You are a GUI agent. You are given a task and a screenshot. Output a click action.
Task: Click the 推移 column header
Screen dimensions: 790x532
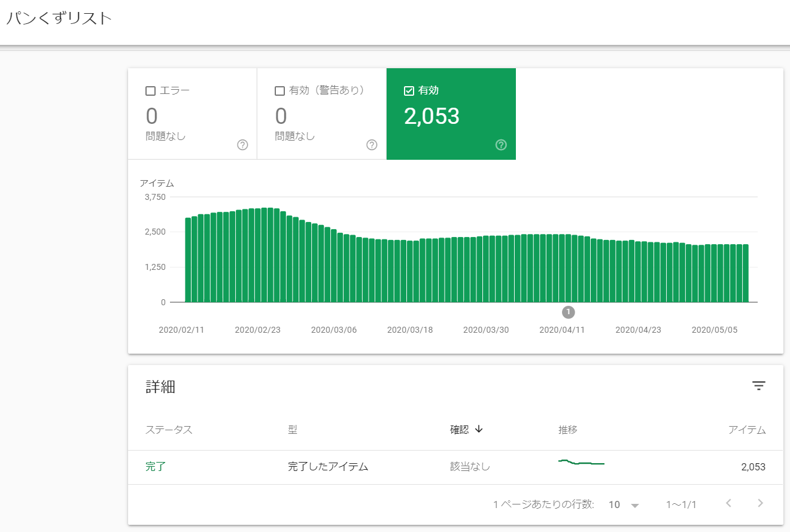tap(568, 430)
